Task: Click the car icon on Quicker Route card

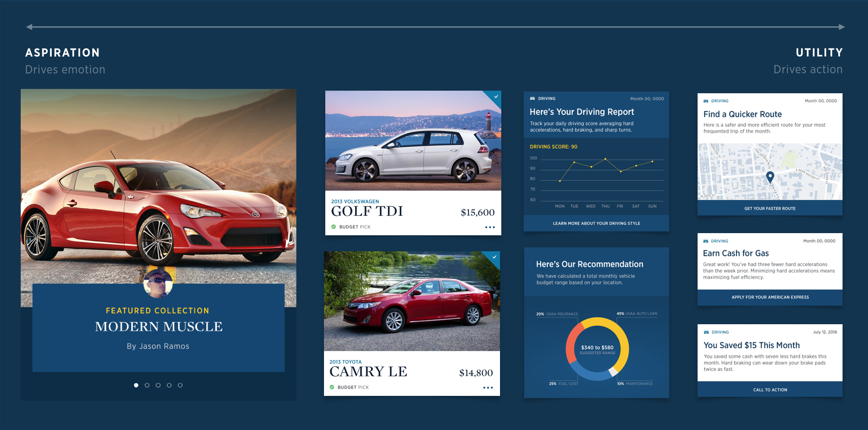Action: (x=706, y=101)
